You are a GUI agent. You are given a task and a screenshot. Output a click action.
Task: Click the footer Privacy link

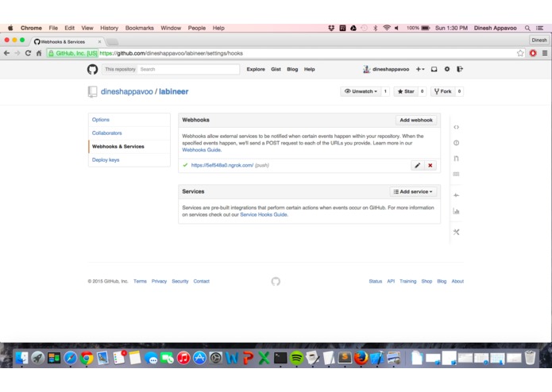[159, 281]
